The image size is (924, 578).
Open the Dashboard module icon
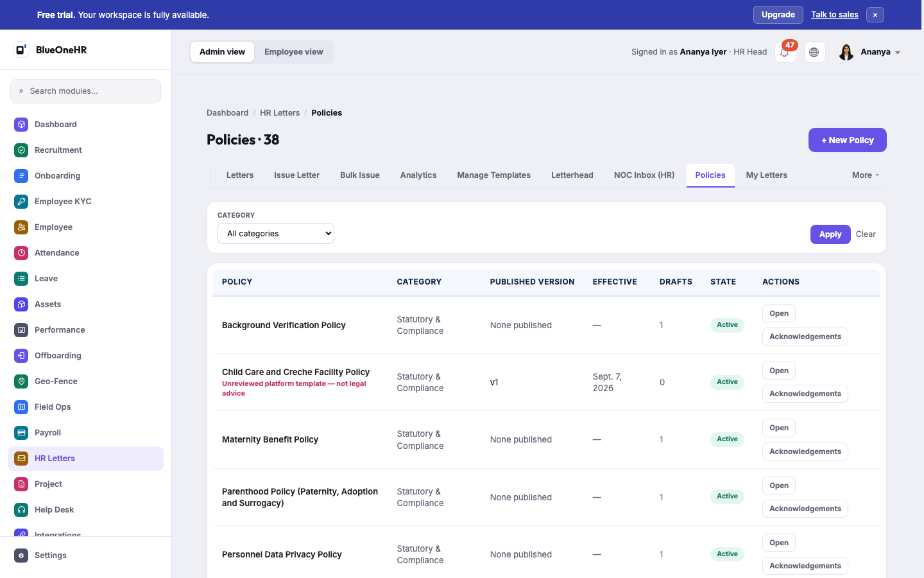pyautogui.click(x=21, y=125)
